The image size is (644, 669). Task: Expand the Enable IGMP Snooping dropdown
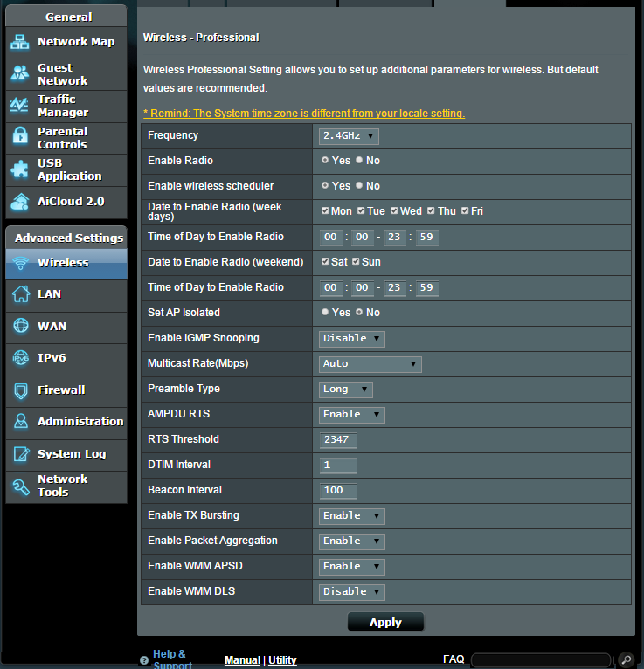point(351,339)
